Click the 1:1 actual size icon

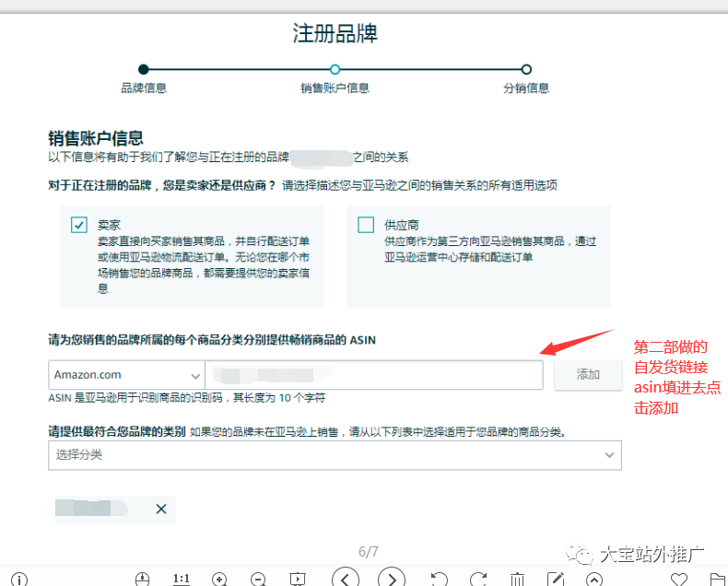[x=182, y=579]
